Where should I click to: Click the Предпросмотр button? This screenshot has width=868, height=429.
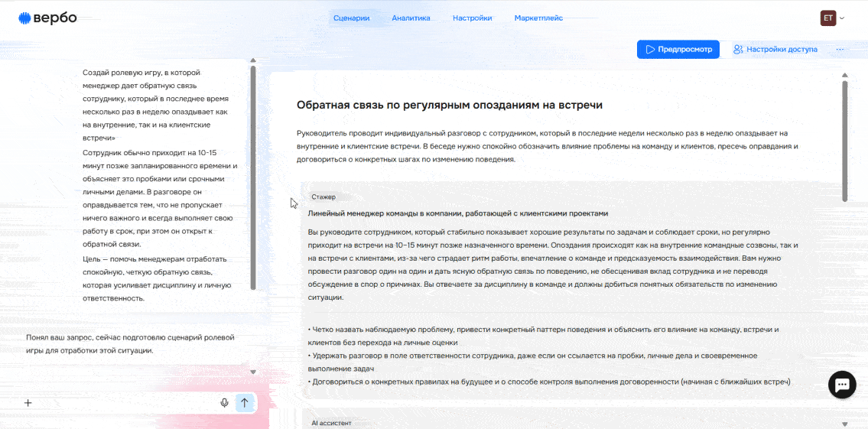678,49
